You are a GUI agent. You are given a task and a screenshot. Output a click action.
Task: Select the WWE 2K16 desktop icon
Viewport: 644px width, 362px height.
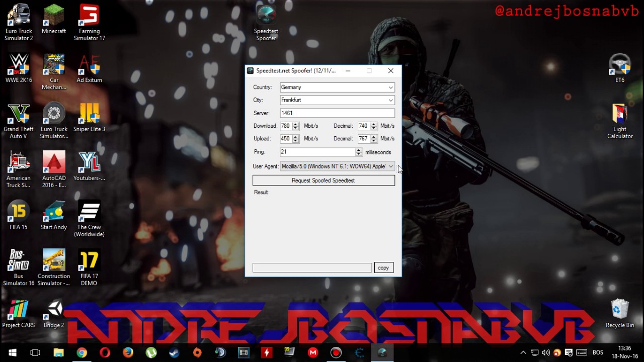point(19,69)
